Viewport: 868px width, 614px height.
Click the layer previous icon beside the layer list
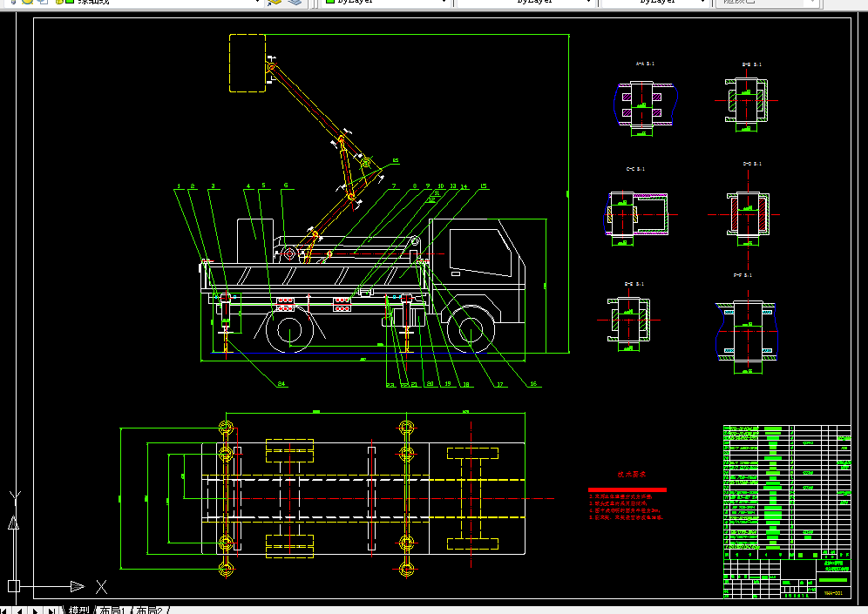point(274,3)
